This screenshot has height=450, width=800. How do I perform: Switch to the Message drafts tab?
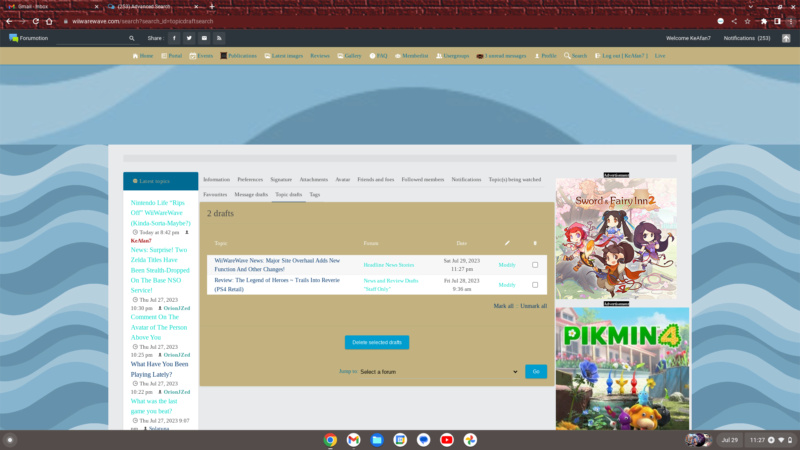[251, 194]
